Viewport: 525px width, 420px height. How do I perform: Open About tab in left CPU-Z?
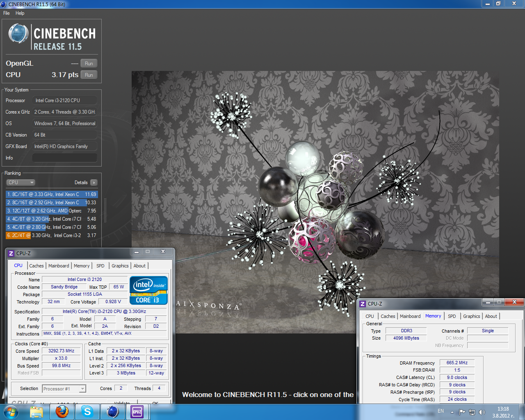[139, 266]
